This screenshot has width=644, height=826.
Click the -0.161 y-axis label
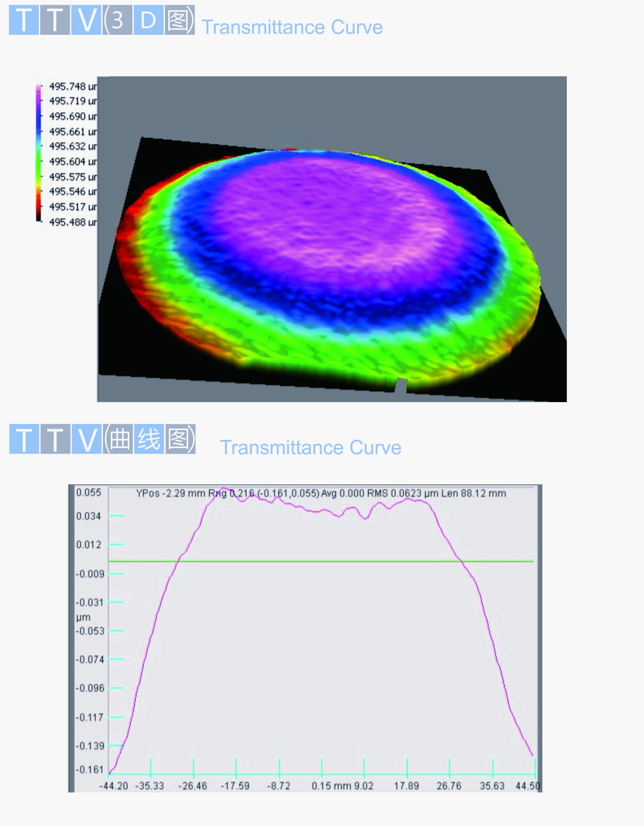90,769
